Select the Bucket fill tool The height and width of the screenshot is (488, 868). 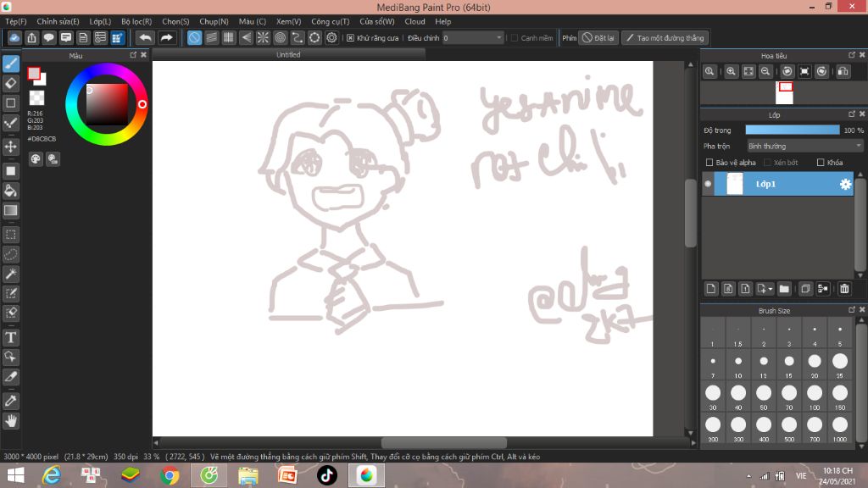(x=10, y=191)
